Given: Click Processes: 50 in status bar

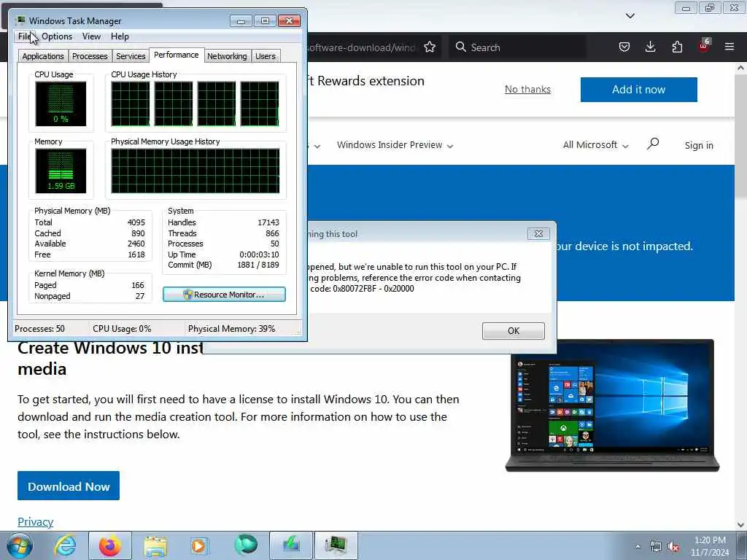Looking at the screenshot, I should 39,329.
